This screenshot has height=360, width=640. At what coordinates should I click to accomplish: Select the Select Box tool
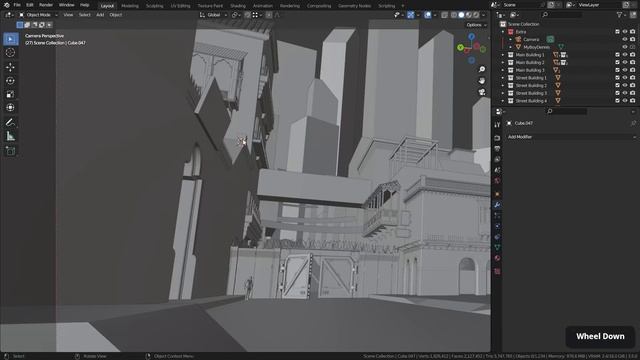[11, 39]
